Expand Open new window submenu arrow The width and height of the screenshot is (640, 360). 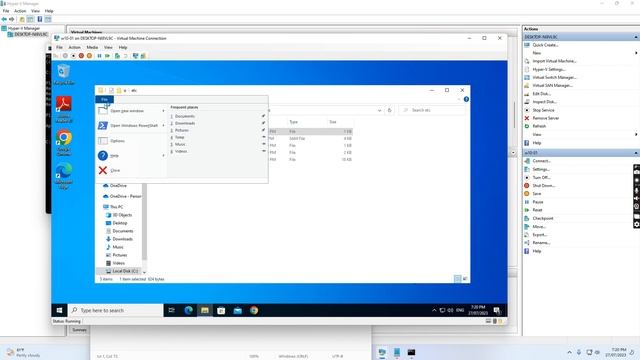[164, 111]
